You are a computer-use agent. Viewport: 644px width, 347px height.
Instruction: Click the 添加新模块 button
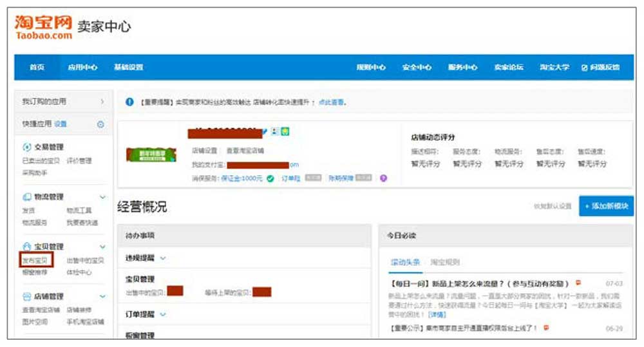[x=605, y=206]
